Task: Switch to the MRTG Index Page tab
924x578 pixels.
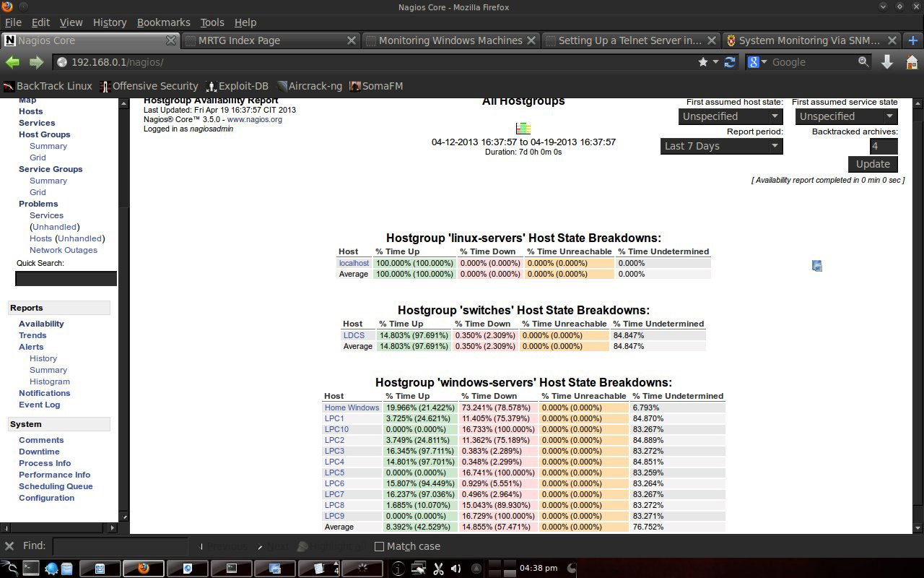Action: point(270,40)
